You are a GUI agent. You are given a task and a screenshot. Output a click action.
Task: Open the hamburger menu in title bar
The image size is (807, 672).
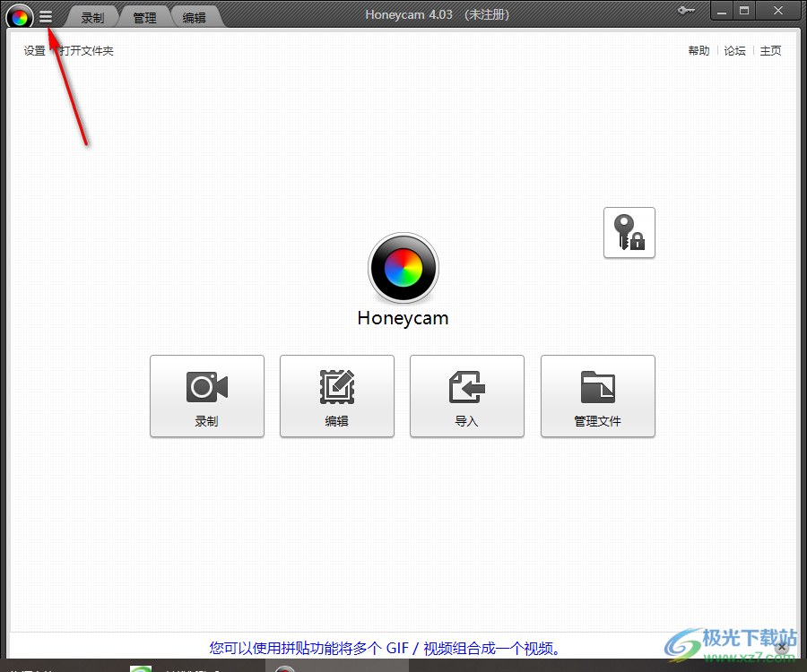tap(46, 17)
